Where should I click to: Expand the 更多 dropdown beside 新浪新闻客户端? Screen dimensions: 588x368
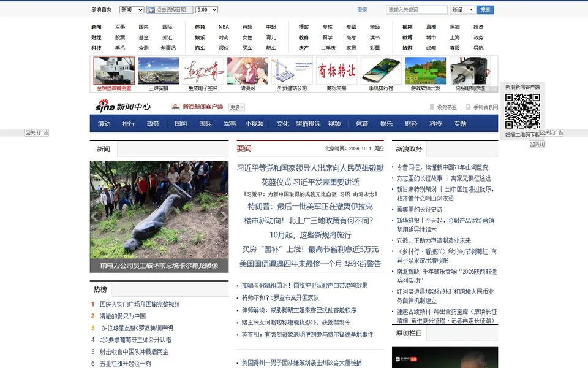pos(236,107)
